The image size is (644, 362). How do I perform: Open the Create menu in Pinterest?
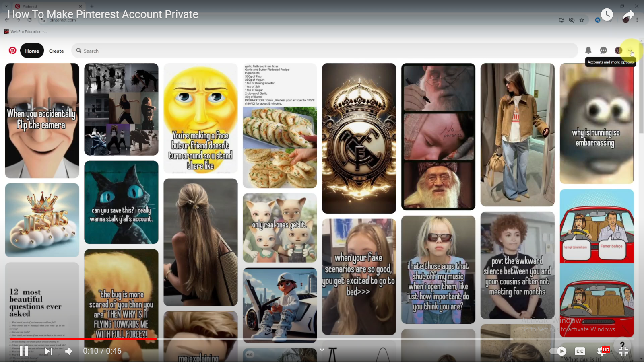(56, 51)
